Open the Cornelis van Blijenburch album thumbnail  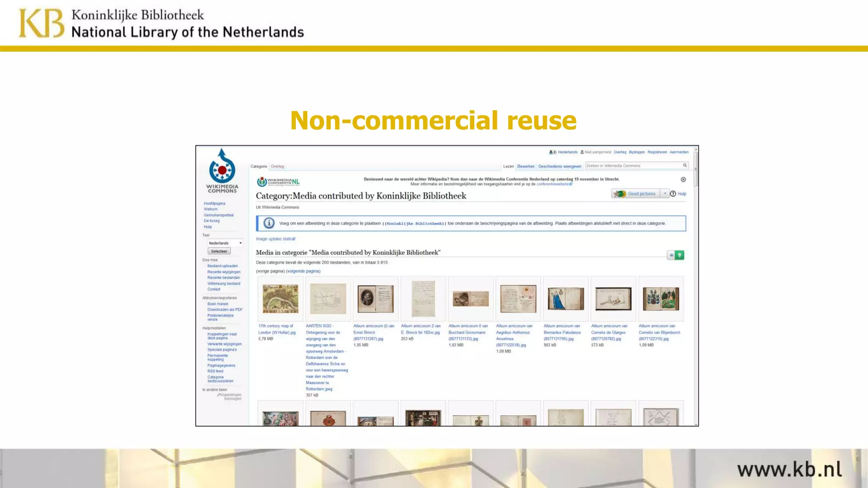click(661, 299)
